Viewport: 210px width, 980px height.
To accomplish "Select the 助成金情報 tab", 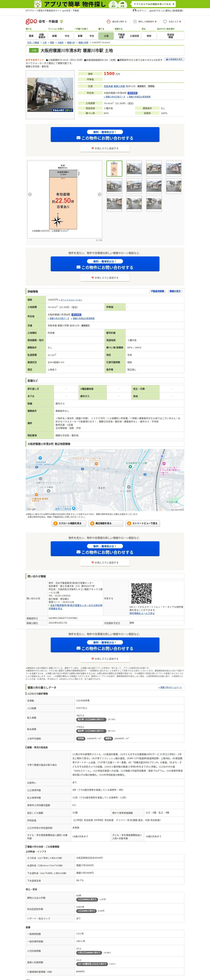I will click(170, 36).
